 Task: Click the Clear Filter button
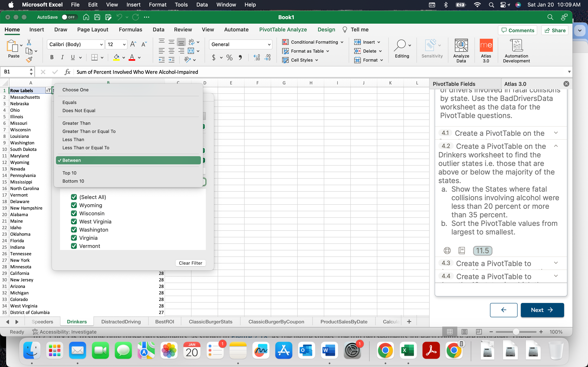tap(190, 263)
